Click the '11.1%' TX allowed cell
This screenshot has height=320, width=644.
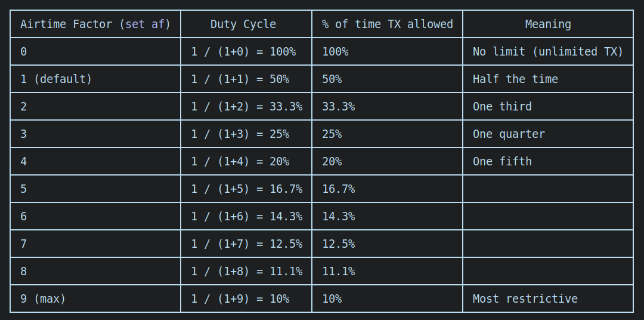coord(338,272)
